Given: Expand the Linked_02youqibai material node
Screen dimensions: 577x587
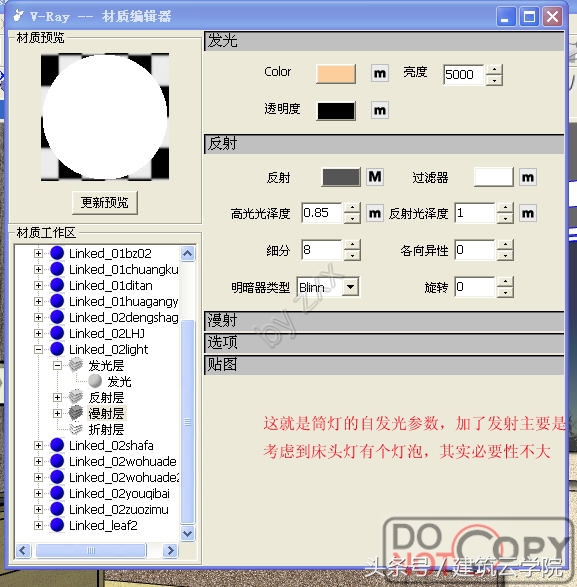Looking at the screenshot, I should click(38, 493).
